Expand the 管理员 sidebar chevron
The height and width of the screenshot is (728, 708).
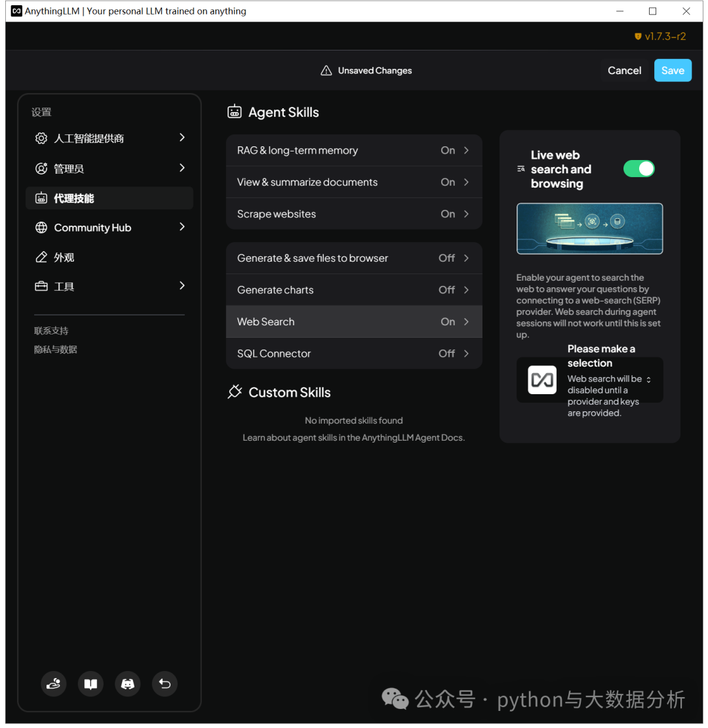click(182, 168)
